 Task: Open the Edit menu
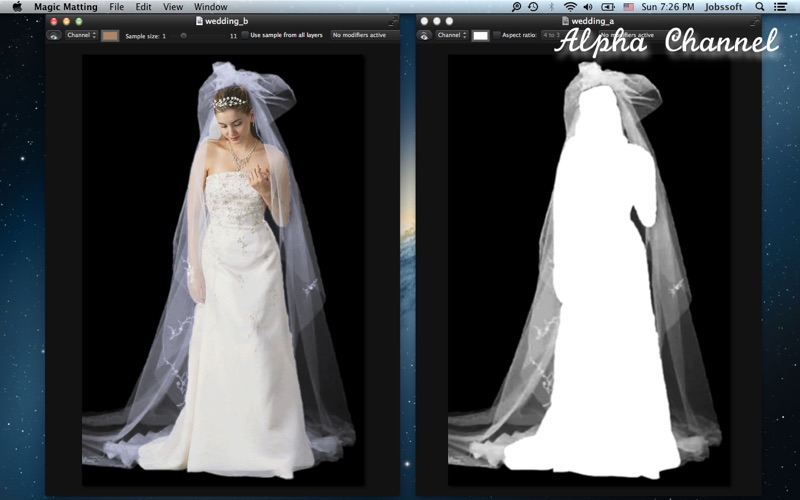point(143,7)
